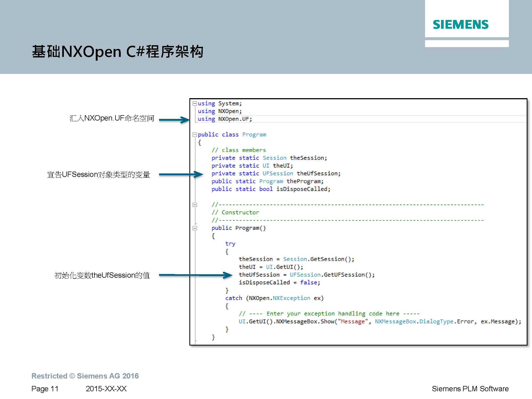The height and width of the screenshot is (399, 532).
Task: Click the 'using System;' line
Action: point(220,103)
